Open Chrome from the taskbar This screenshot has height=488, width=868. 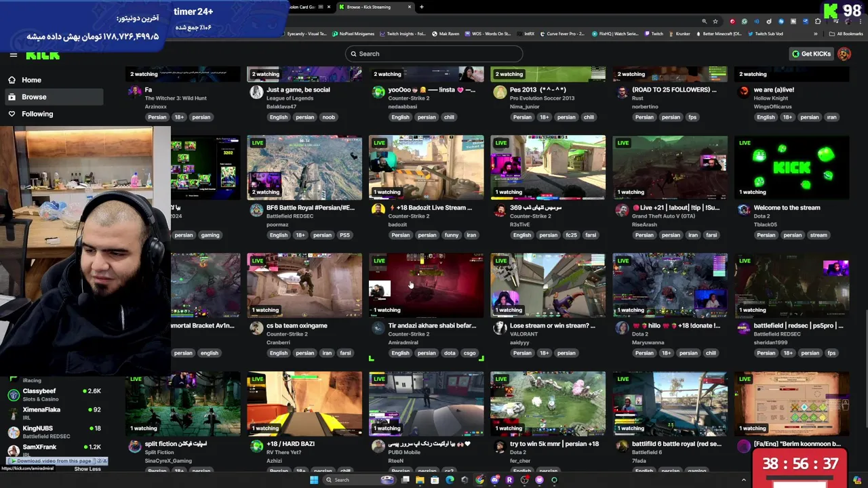coord(480,480)
